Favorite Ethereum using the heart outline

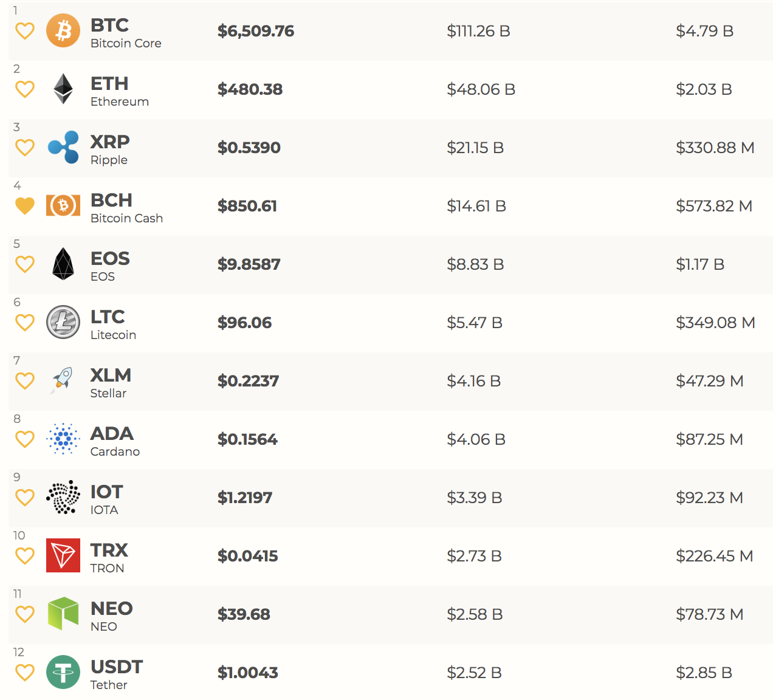(x=25, y=89)
